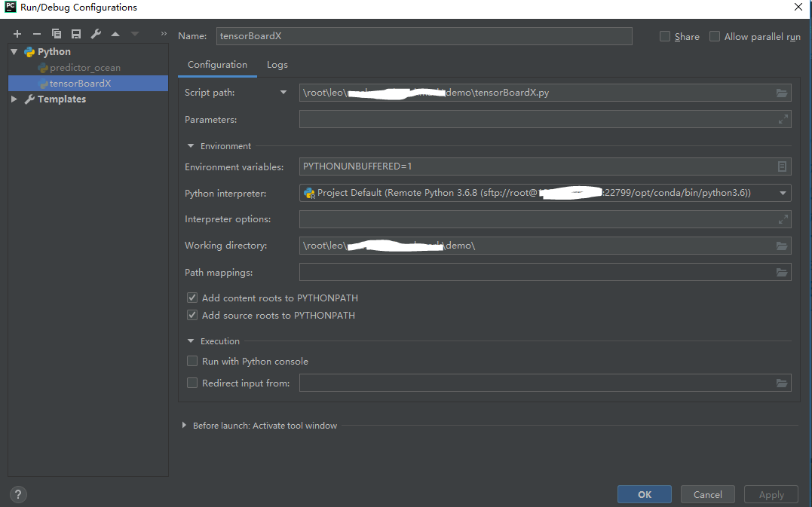Enable Allow parallel run checkbox
Image resolution: width=812 pixels, height=507 pixels.
pyautogui.click(x=715, y=36)
